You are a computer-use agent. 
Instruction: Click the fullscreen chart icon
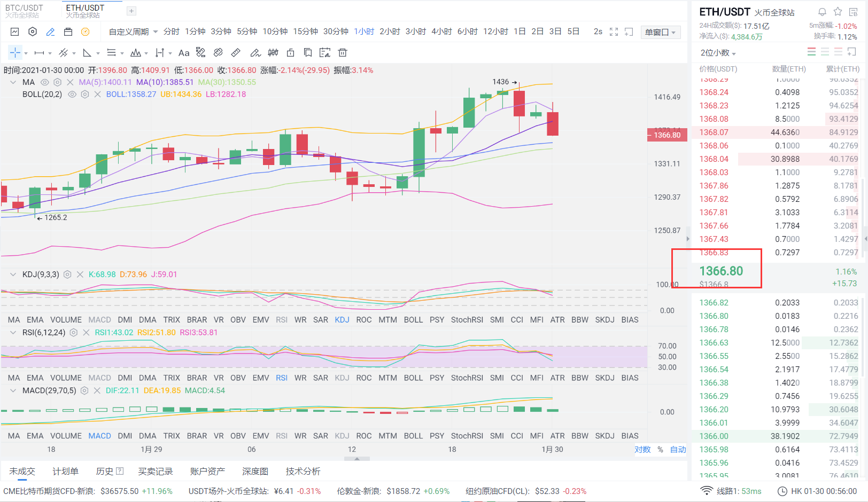(614, 32)
